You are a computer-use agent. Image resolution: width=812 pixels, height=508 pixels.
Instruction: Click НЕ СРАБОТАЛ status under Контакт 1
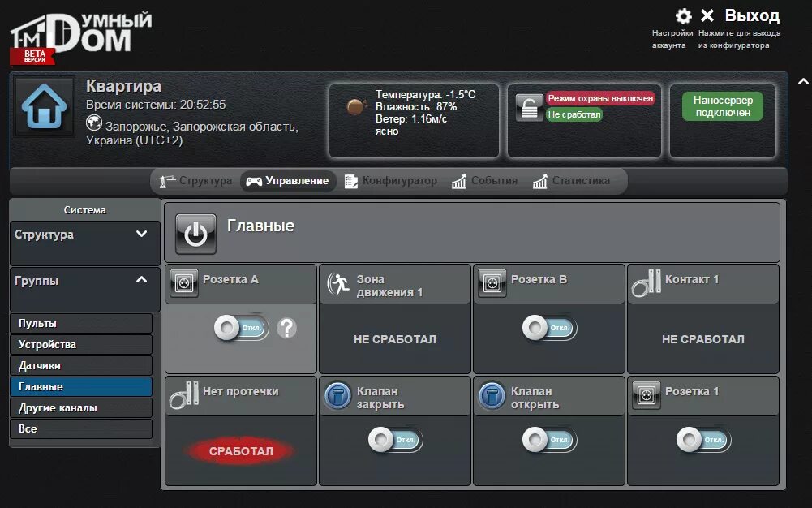(703, 339)
